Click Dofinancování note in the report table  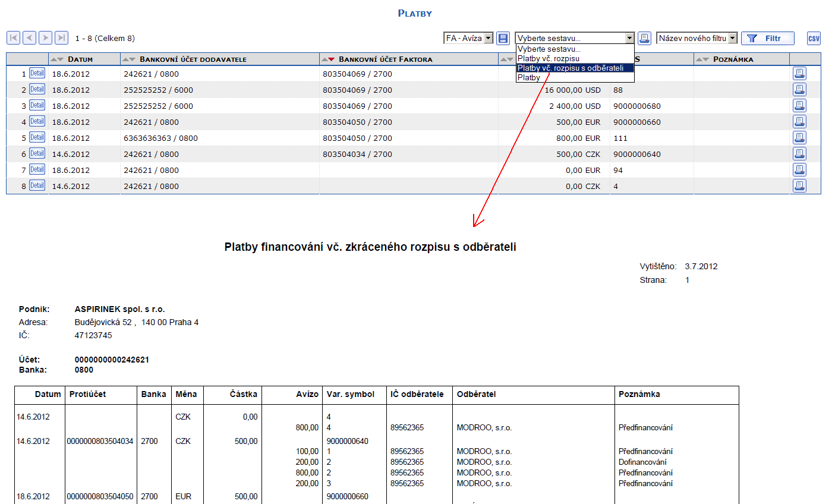pos(642,462)
